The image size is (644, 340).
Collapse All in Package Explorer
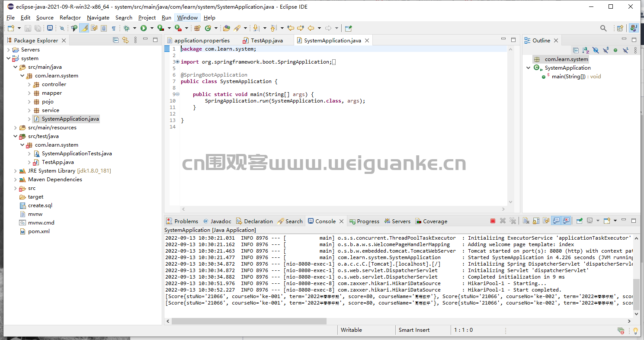coord(115,40)
